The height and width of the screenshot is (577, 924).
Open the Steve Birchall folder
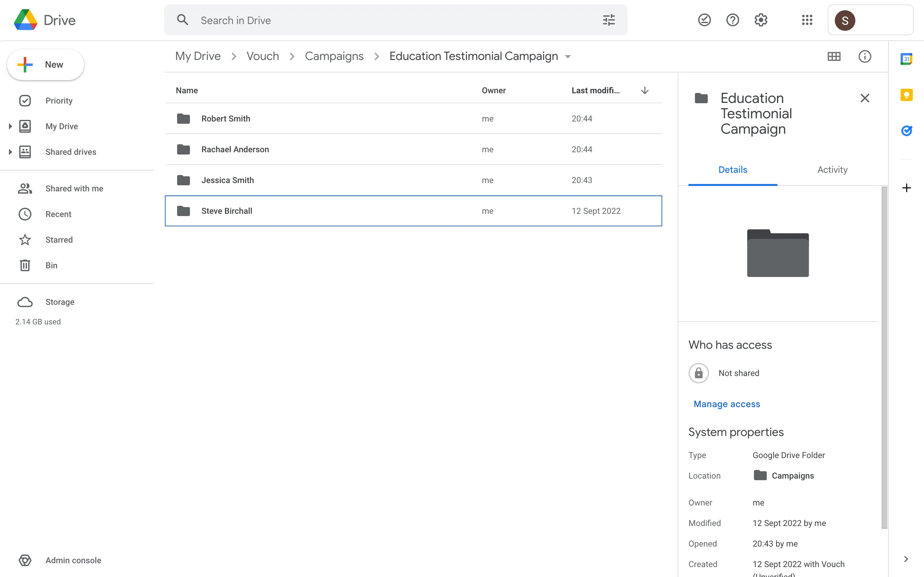[x=227, y=211]
